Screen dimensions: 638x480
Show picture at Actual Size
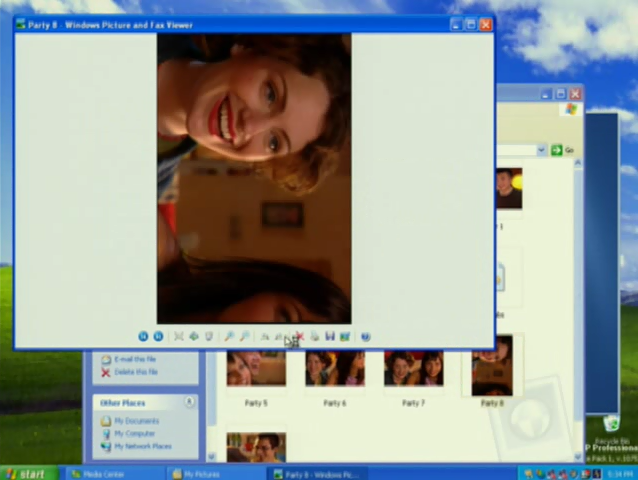click(x=194, y=337)
